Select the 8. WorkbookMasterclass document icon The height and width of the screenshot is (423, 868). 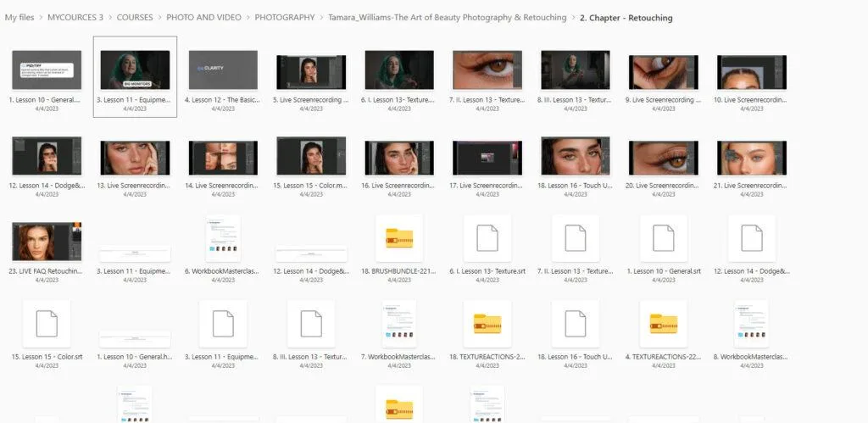751,324
